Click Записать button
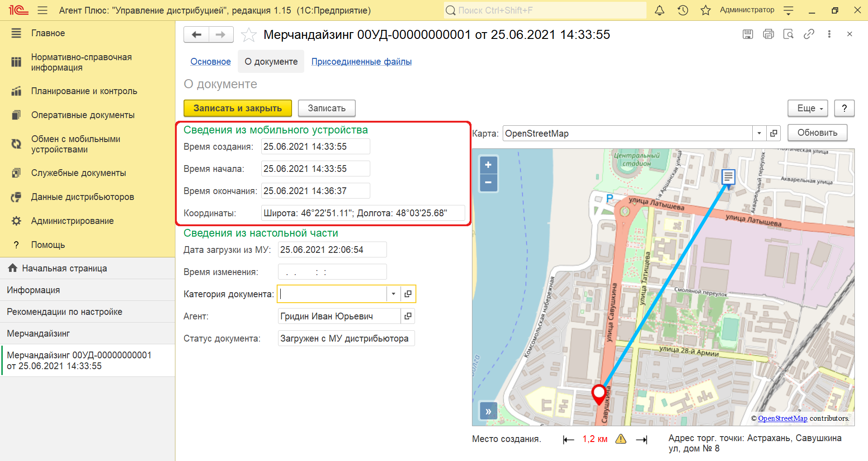The width and height of the screenshot is (868, 461). pyautogui.click(x=327, y=108)
